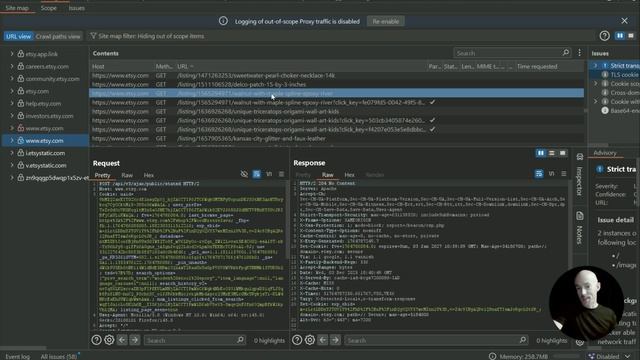Open the response editor hamburger menu

tap(564, 173)
